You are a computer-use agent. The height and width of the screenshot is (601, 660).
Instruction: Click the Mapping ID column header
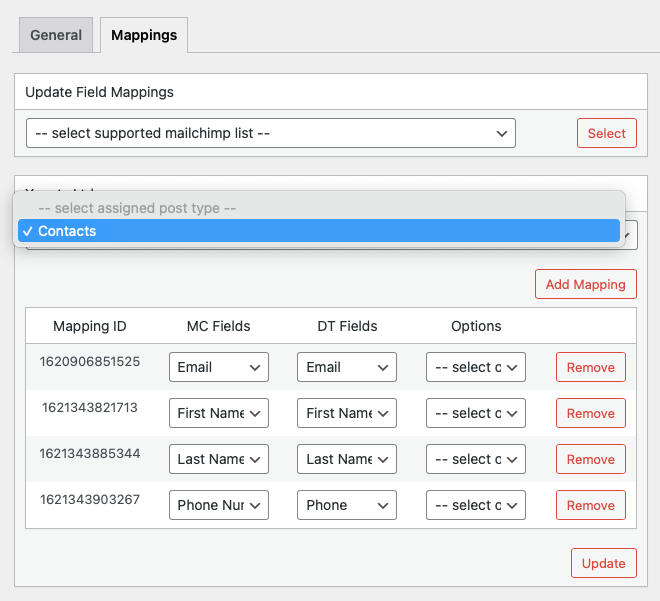pyautogui.click(x=90, y=326)
